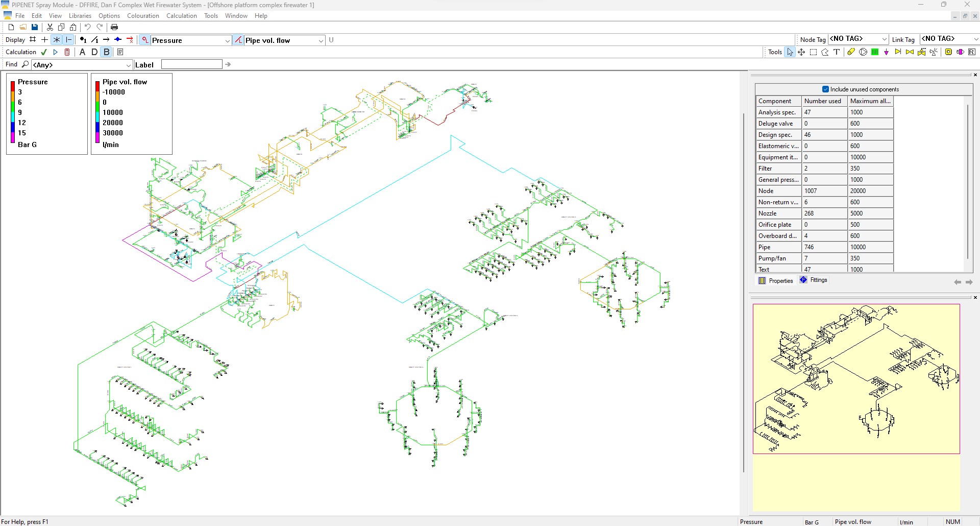This screenshot has width=980, height=526.
Task: Click the Component column header
Action: [x=778, y=101]
